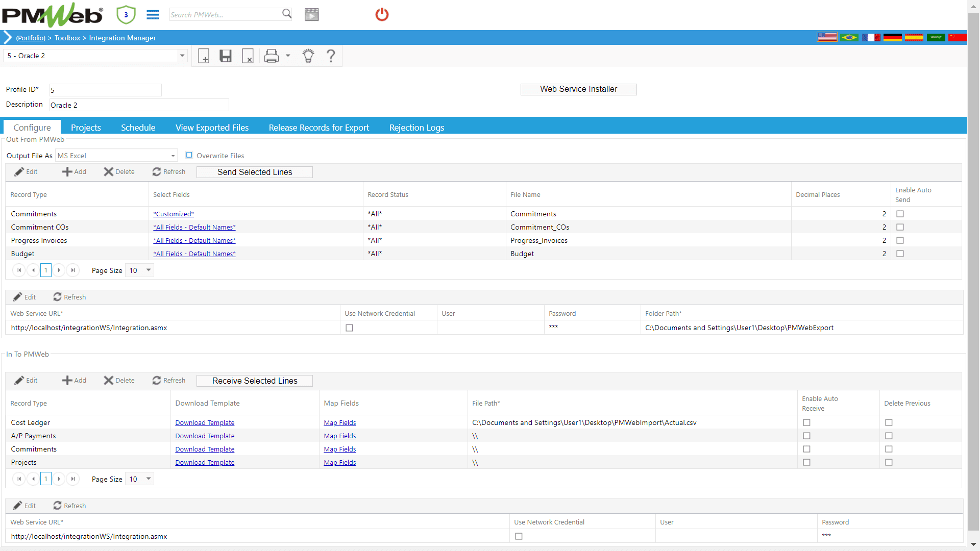Screen dimensions: 980x551
Task: Open the lightbulb tips icon
Action: pos(308,56)
